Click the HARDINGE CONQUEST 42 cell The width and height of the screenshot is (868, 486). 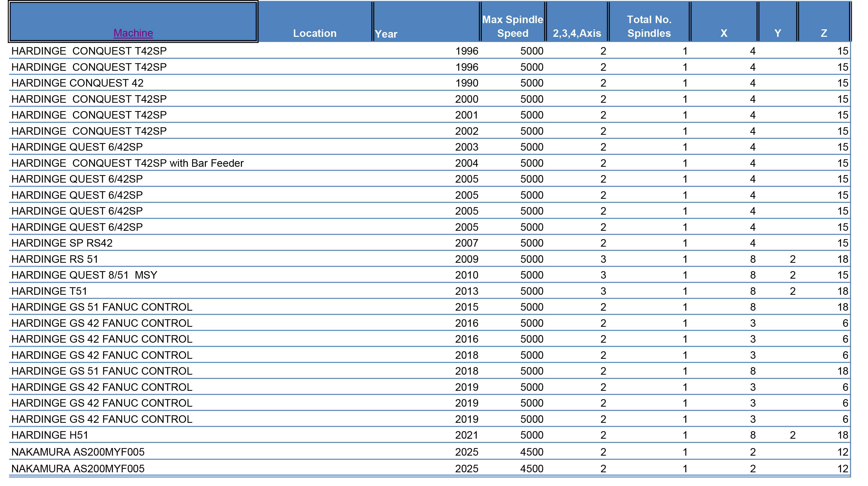click(77, 83)
